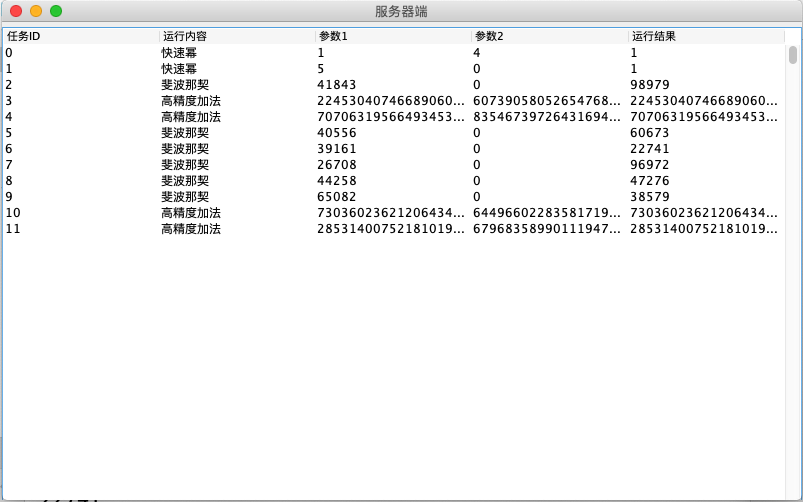Click 高精度加法 in task 10 row

(191, 213)
